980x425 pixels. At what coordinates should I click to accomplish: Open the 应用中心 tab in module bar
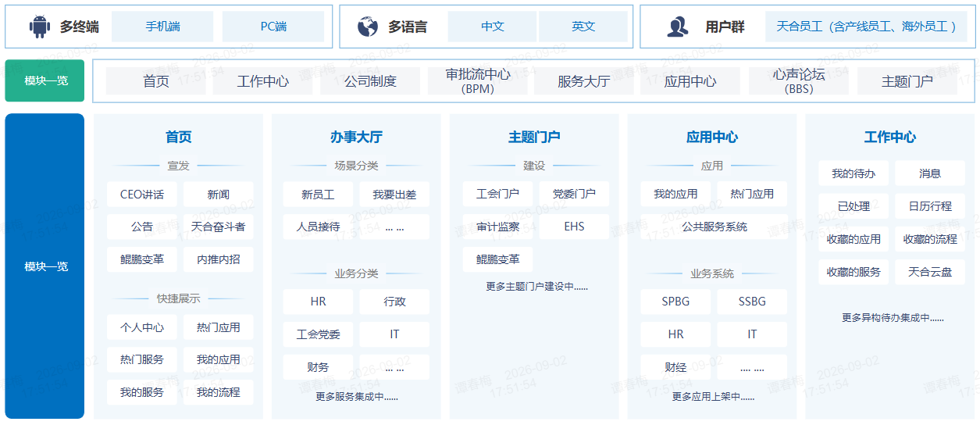pyautogui.click(x=690, y=81)
